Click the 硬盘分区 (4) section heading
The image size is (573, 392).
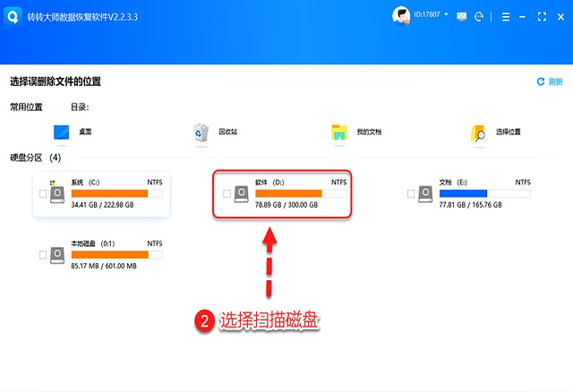point(36,158)
